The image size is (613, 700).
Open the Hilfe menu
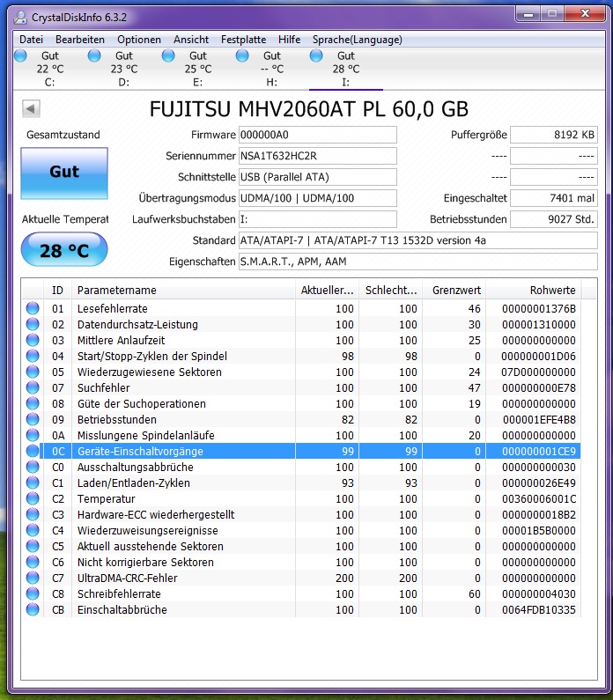(289, 40)
